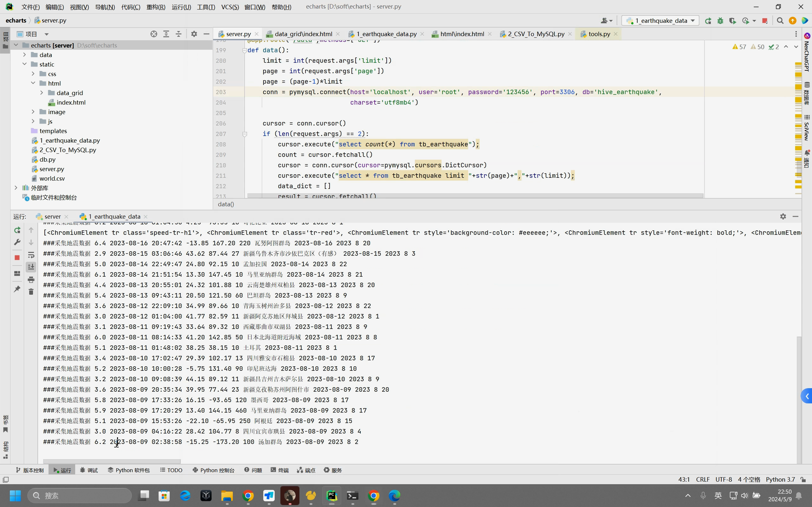Toggle pin tab icon in run panel
The width and height of the screenshot is (812, 507).
point(17,289)
